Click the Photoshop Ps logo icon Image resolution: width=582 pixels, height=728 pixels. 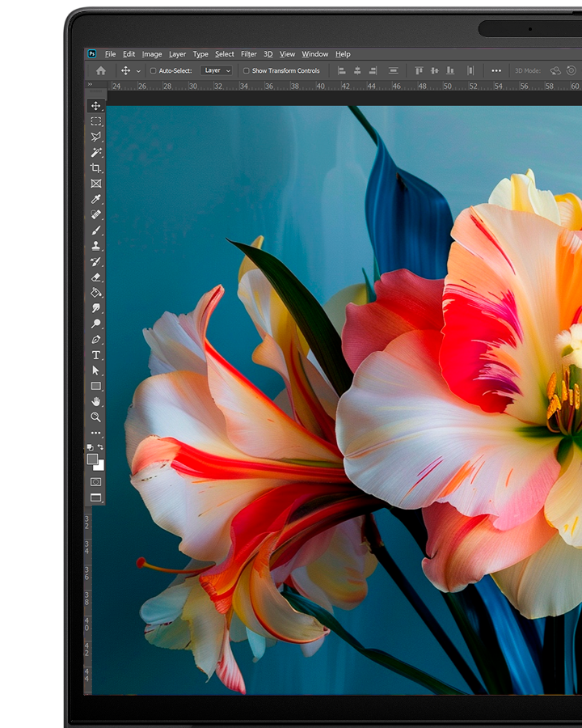point(92,54)
